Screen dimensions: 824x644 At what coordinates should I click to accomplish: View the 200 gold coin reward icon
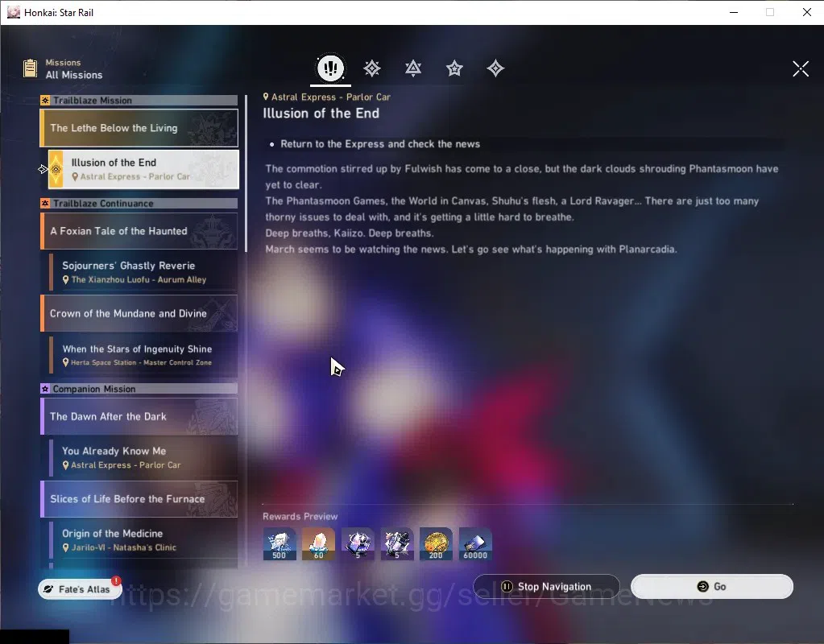437,543
